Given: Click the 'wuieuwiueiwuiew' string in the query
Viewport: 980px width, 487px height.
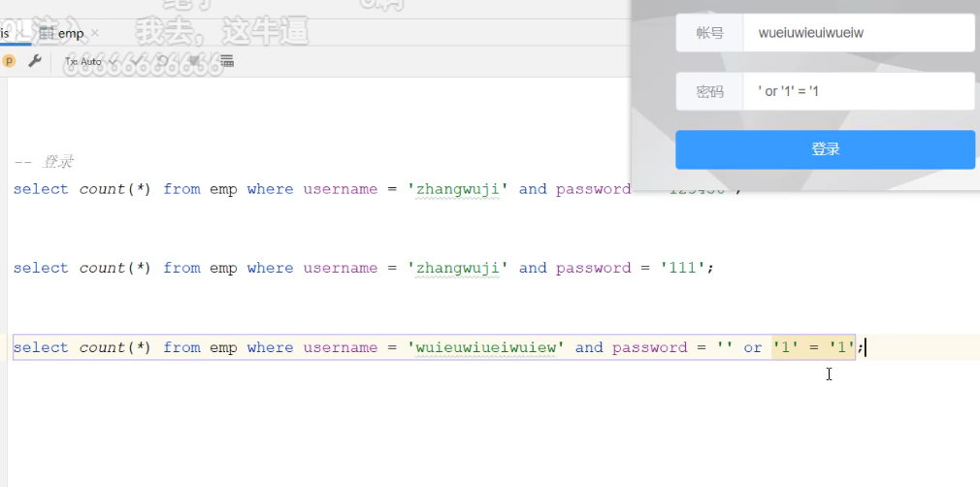Looking at the screenshot, I should coord(485,347).
